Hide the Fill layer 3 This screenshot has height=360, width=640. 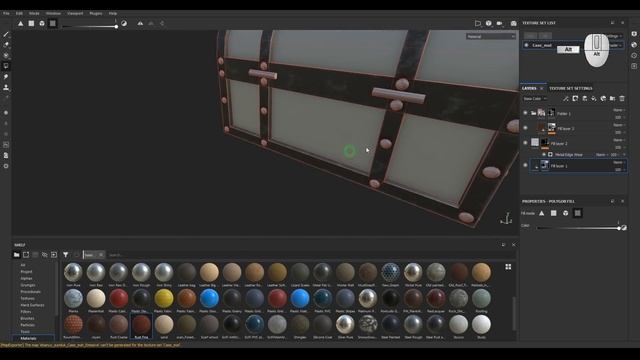(525, 128)
